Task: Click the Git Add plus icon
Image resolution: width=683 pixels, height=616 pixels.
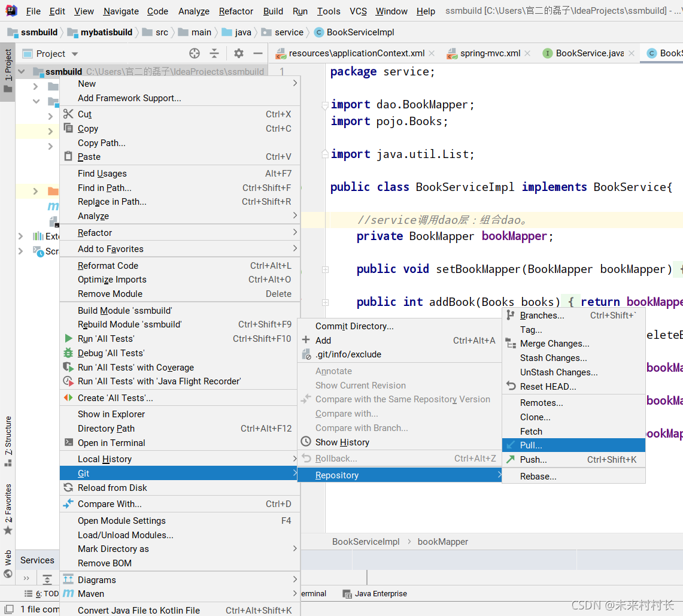Action: coord(306,340)
